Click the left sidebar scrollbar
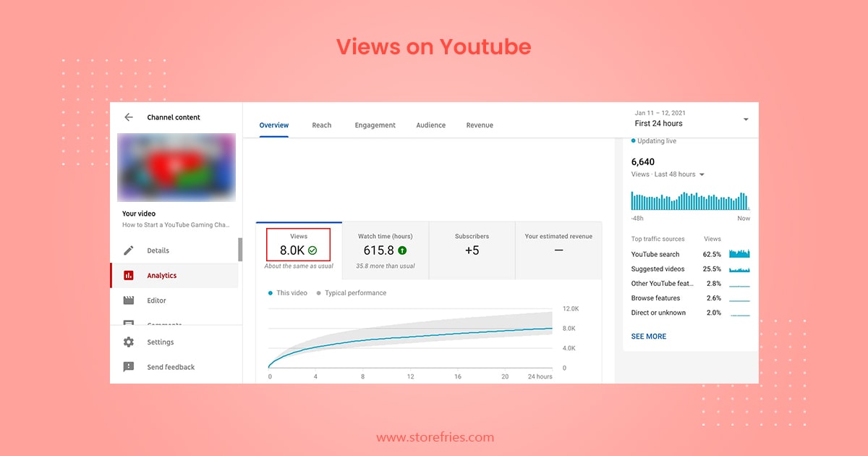This screenshot has width=868, height=456. 240,250
